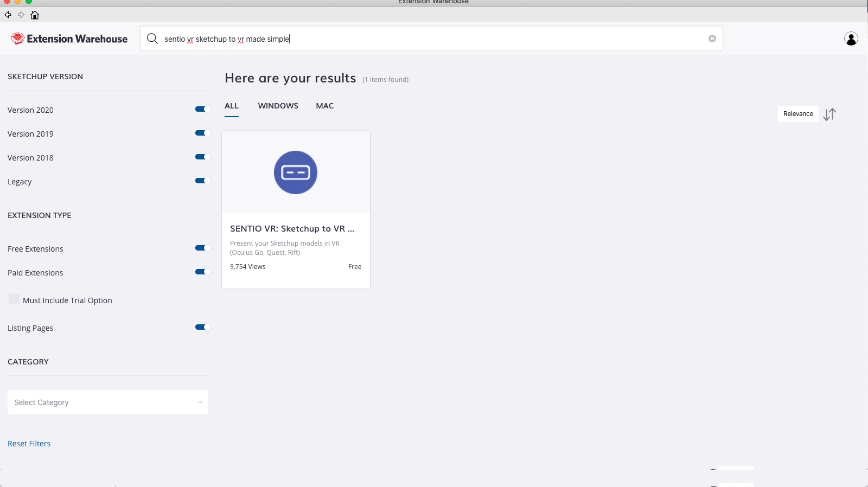Toggle Listing Pages filter
This screenshot has height=487, width=868.
point(203,327)
